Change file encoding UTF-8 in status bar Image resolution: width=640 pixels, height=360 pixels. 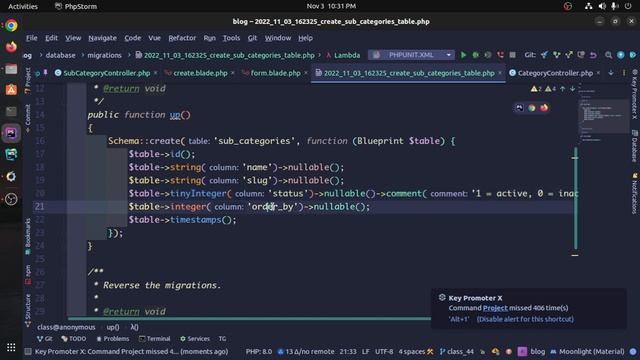click(x=384, y=351)
